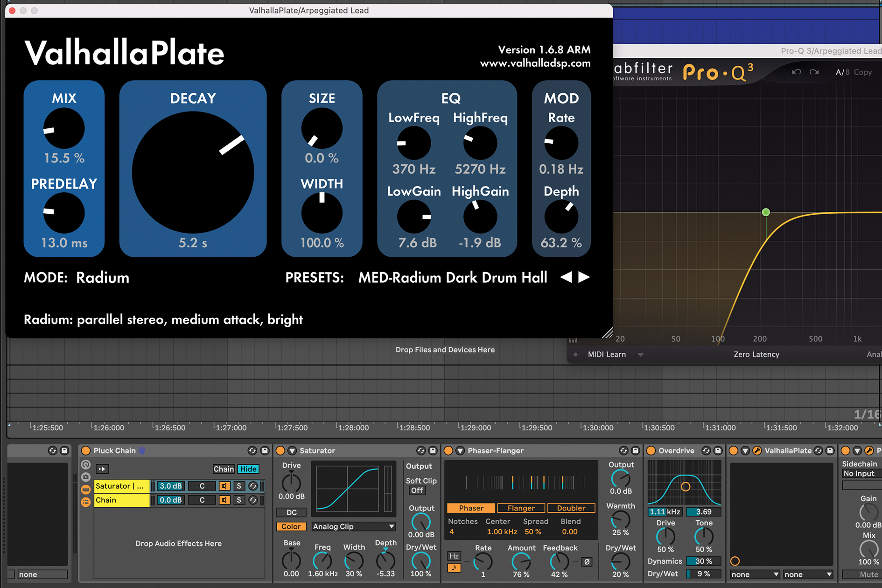The height and width of the screenshot is (588, 882).
Task: Enable DC filter in Saturator
Action: (291, 512)
